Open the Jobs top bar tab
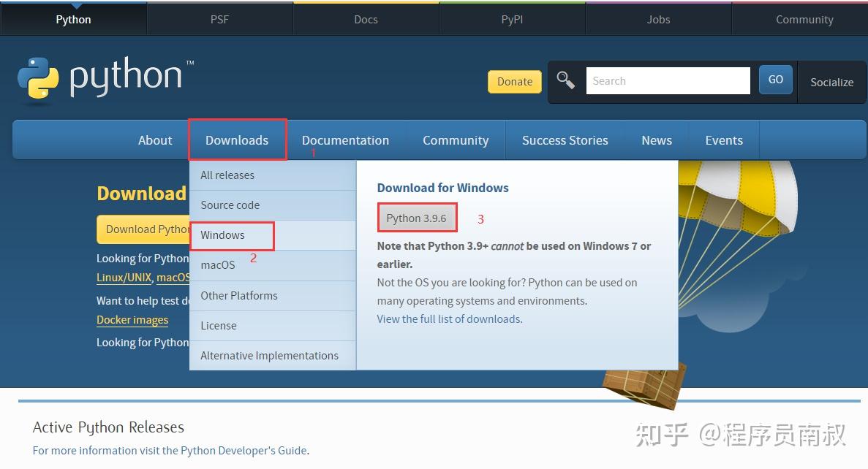 coord(658,19)
